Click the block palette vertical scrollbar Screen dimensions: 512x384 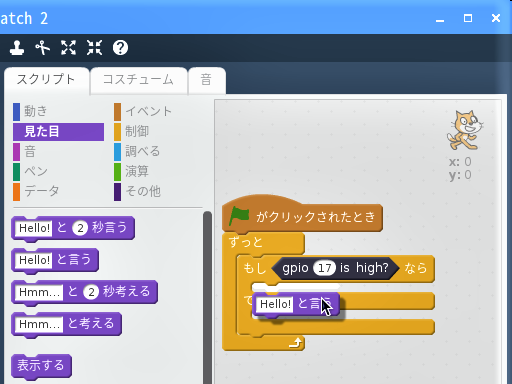207,297
